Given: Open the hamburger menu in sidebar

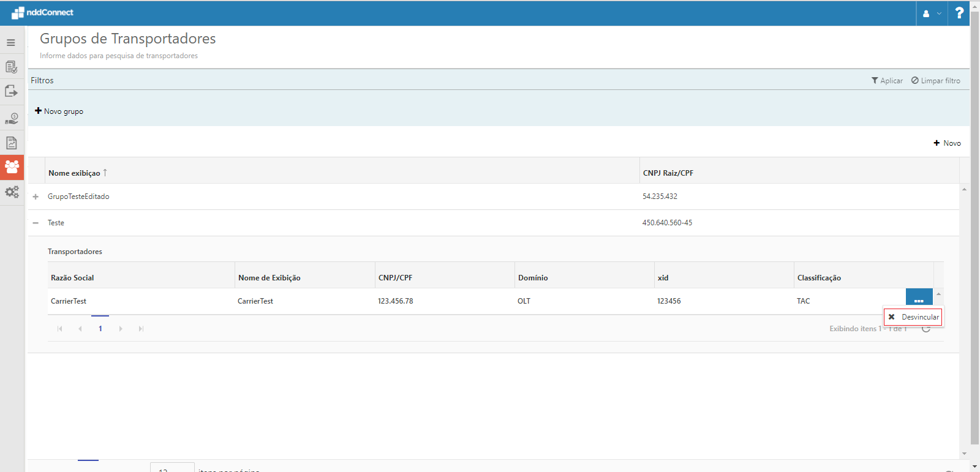Looking at the screenshot, I should [x=11, y=43].
